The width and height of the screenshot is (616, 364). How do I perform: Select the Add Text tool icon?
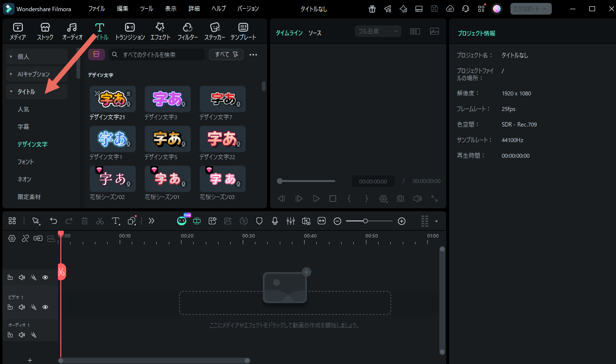pyautogui.click(x=115, y=221)
